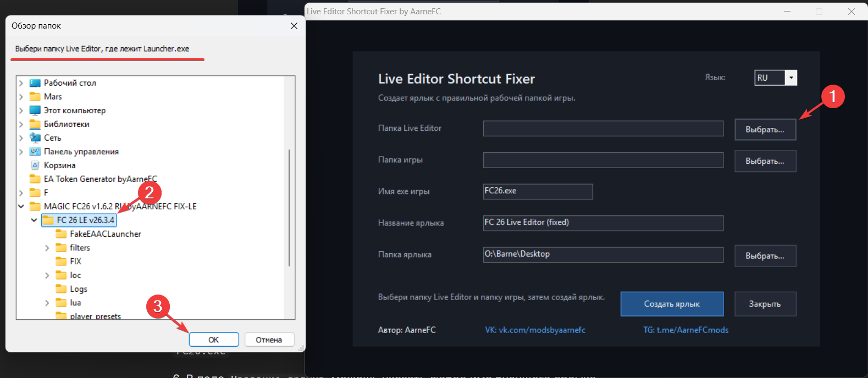Image resolution: width=868 pixels, height=378 pixels.
Task: Click the loc folder icon
Action: pos(61,275)
